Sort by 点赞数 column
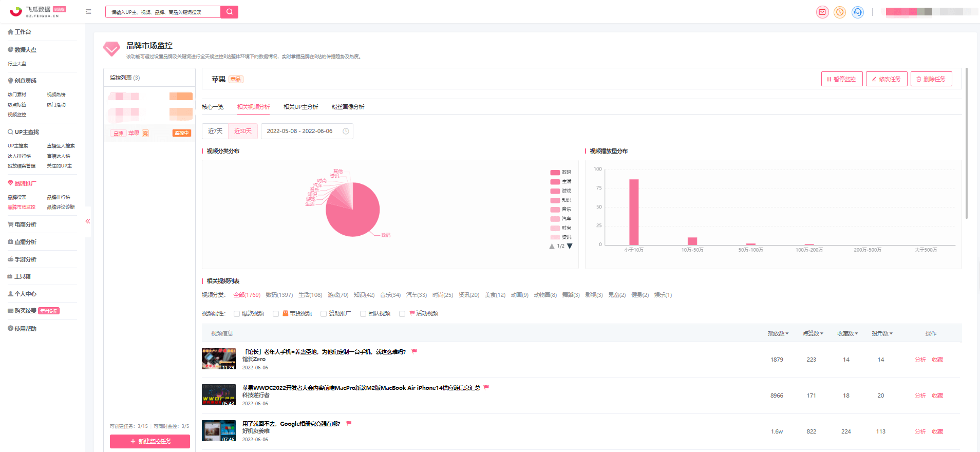The image size is (980, 452). (x=813, y=333)
